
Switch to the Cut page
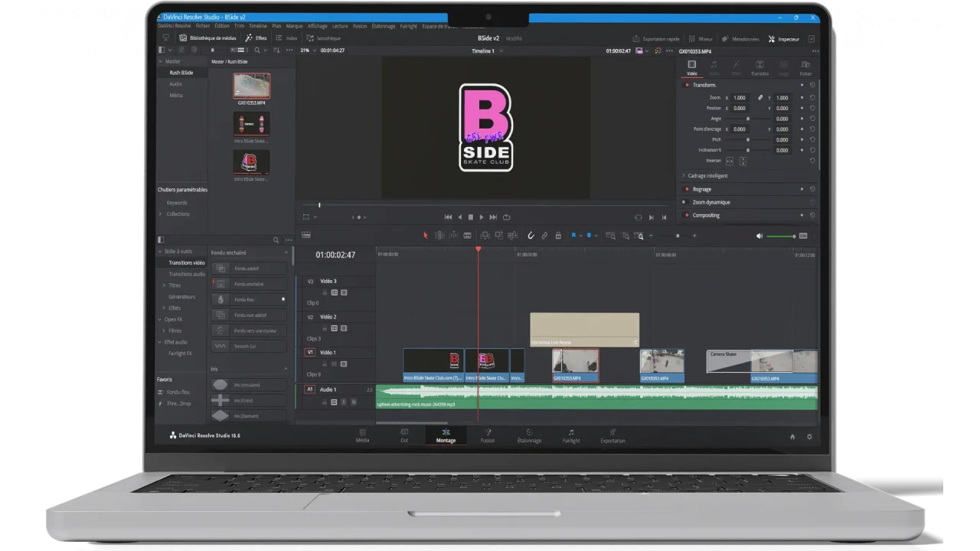coord(404,436)
